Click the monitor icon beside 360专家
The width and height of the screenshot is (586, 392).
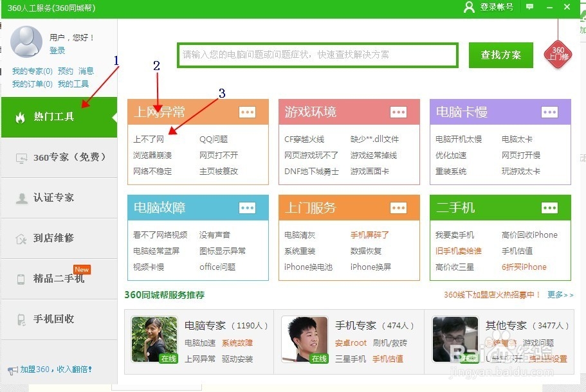21,158
